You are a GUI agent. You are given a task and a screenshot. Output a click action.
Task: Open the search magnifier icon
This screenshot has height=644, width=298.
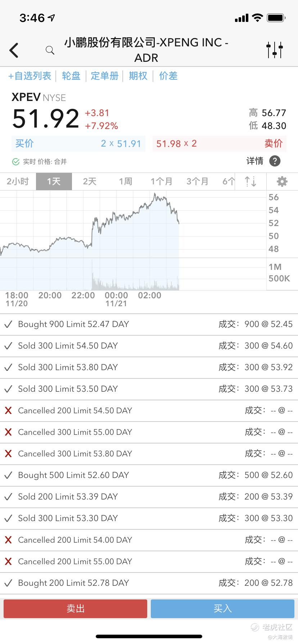coord(50,50)
